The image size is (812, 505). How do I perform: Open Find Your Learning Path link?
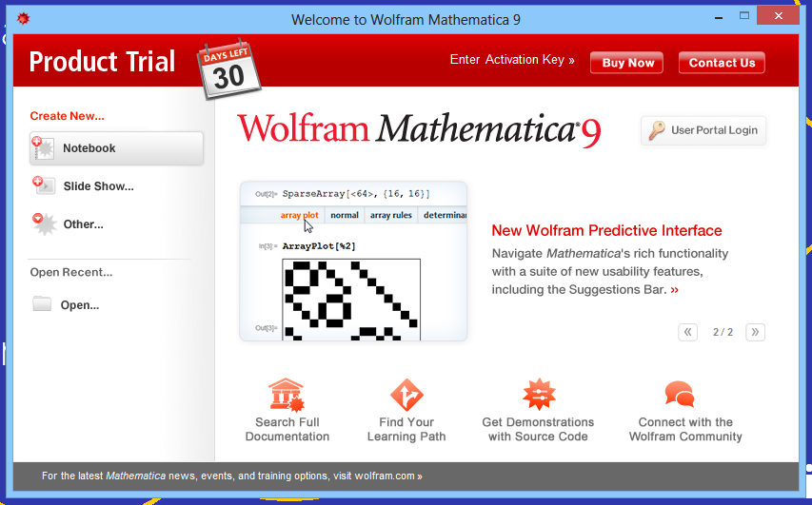[x=406, y=429]
